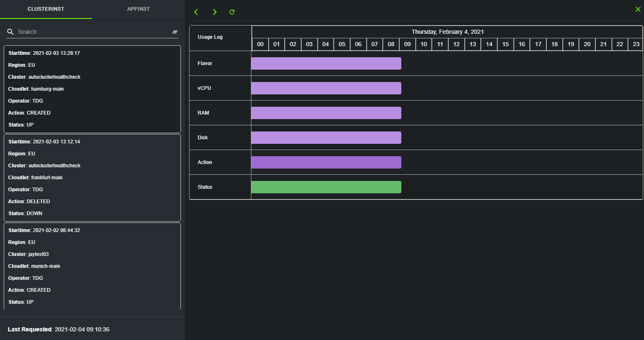Select hour 18 in timeline header
644x340 pixels.
(x=555, y=44)
